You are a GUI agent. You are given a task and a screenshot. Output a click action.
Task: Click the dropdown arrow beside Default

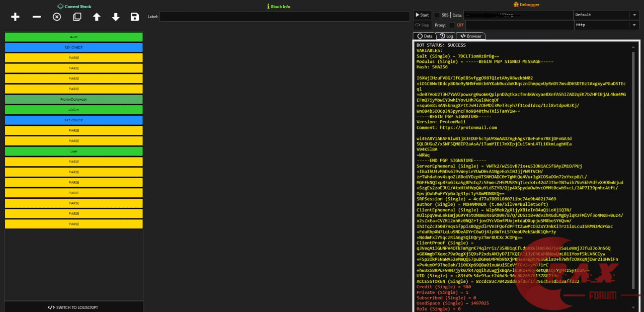tap(634, 15)
